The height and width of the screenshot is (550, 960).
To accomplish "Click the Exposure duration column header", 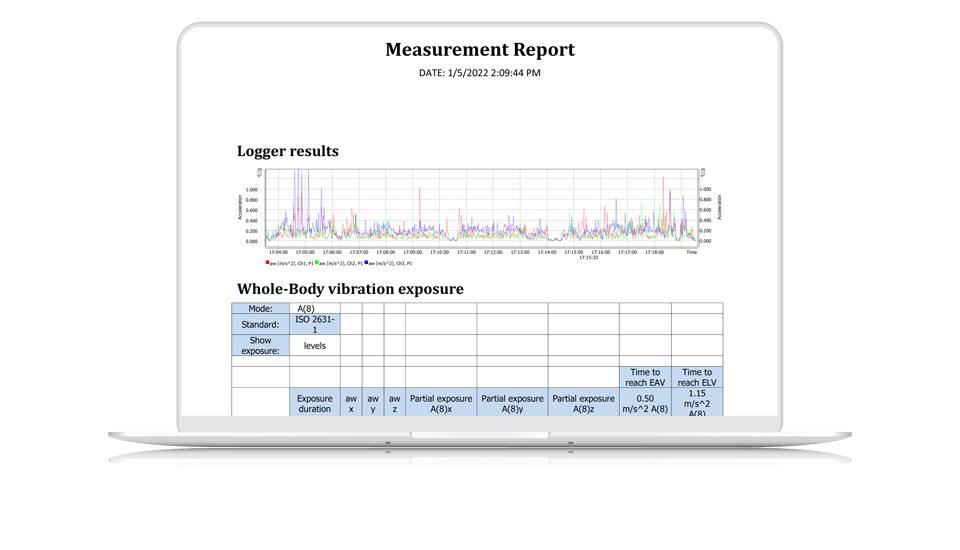I will tap(315, 403).
